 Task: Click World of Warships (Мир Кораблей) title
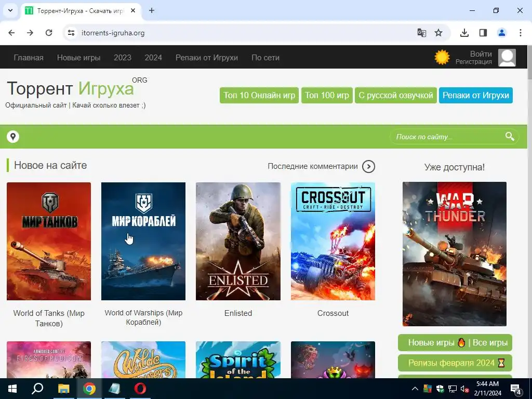point(143,317)
